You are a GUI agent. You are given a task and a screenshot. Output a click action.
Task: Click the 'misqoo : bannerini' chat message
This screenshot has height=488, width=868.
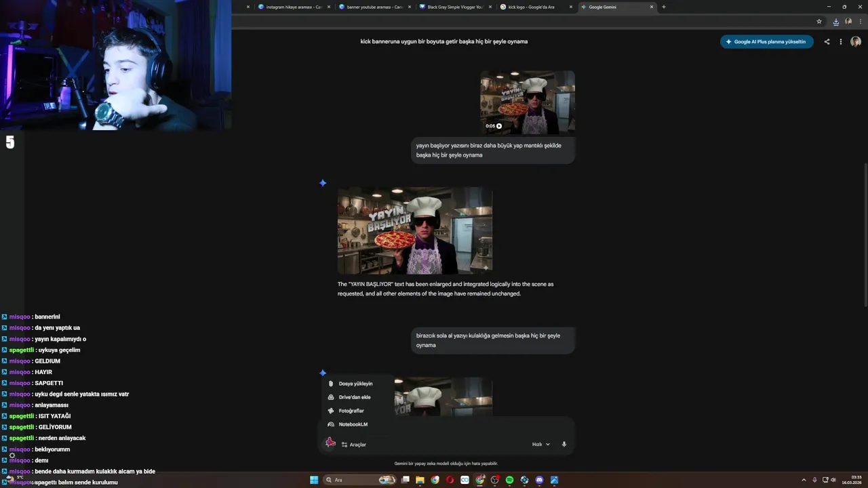pyautogui.click(x=35, y=317)
